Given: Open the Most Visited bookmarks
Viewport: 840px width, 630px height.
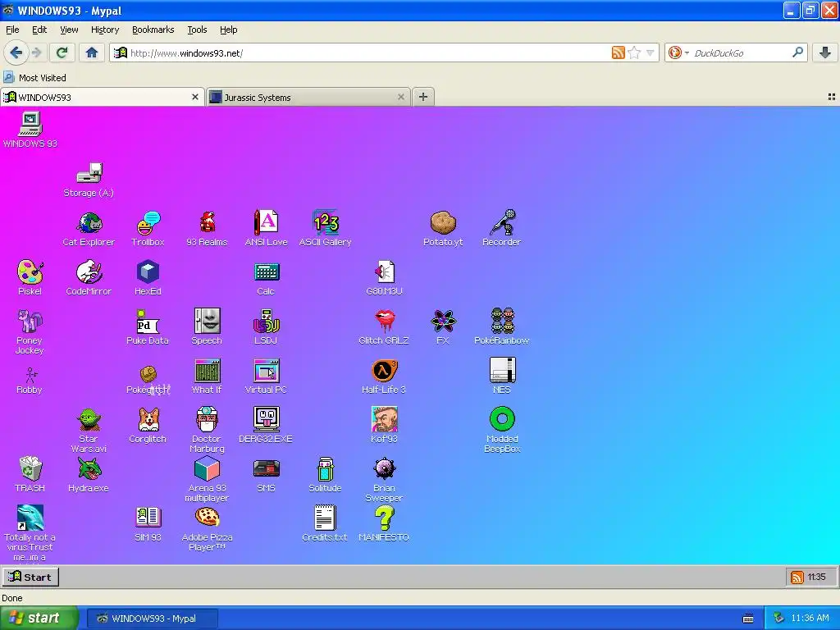Looking at the screenshot, I should click(x=34, y=78).
